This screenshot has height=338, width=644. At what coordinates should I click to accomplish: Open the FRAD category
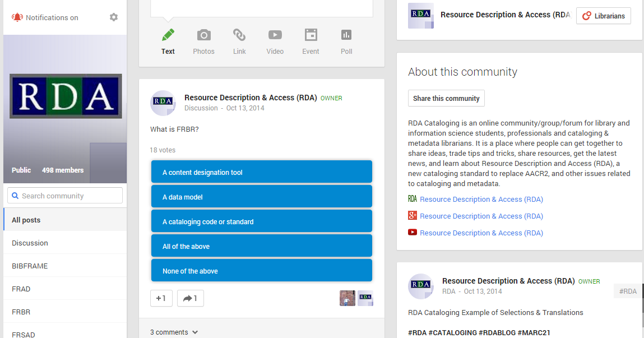tap(65, 289)
